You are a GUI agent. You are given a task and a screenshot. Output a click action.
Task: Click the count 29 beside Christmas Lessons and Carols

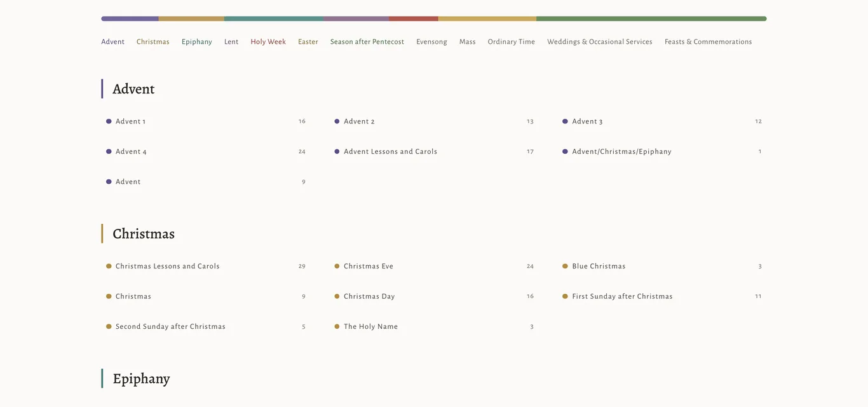pyautogui.click(x=302, y=266)
